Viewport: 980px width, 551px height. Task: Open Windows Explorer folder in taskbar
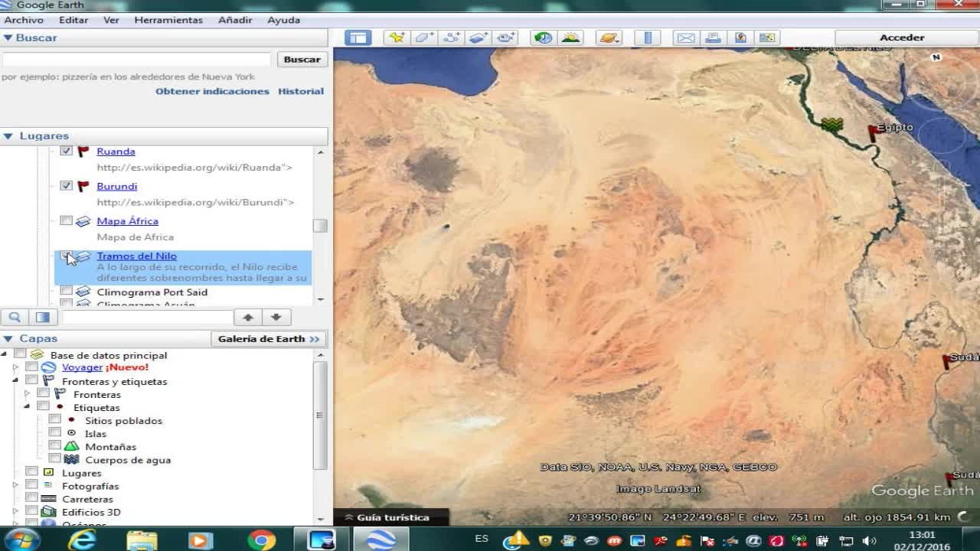click(142, 540)
